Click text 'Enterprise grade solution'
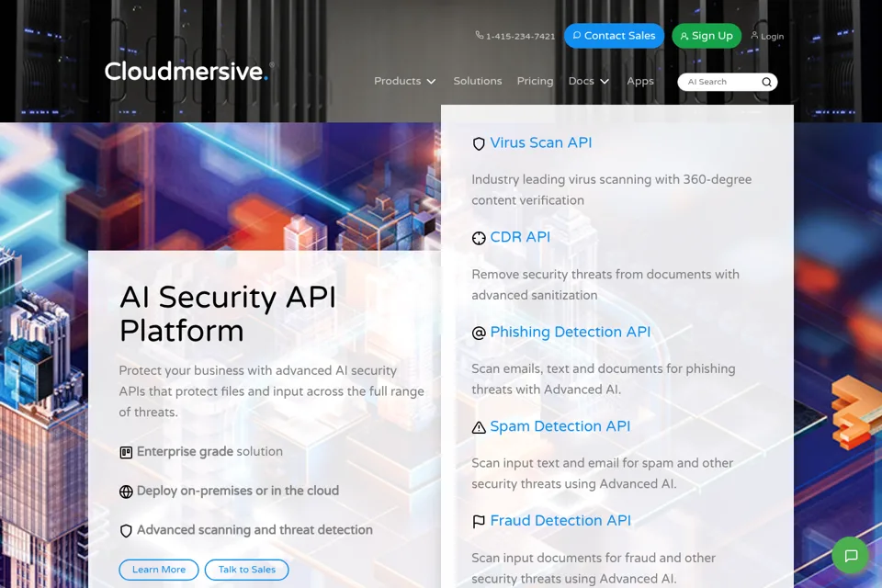This screenshot has width=882, height=588. coord(209,452)
